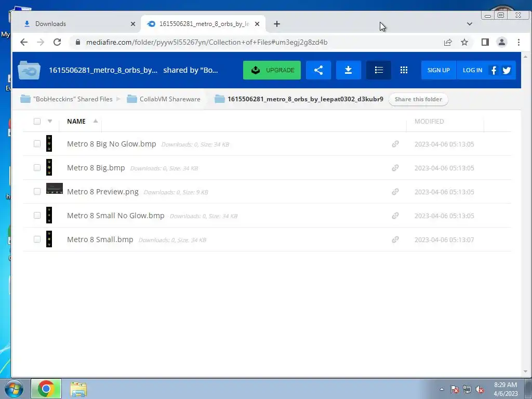
Task: Close the metro_8_orbs tab
Action: (x=257, y=24)
